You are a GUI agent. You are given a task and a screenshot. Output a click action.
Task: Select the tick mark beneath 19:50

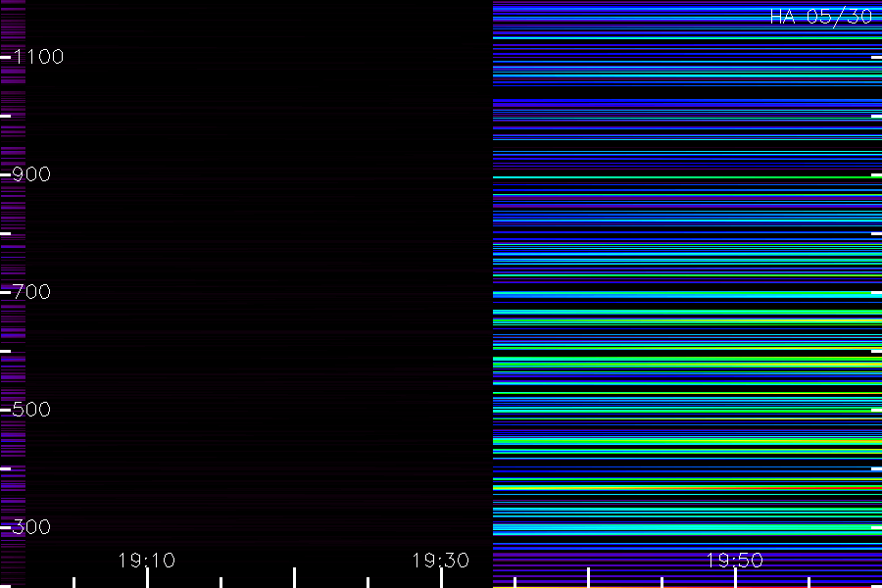pyautogui.click(x=735, y=578)
